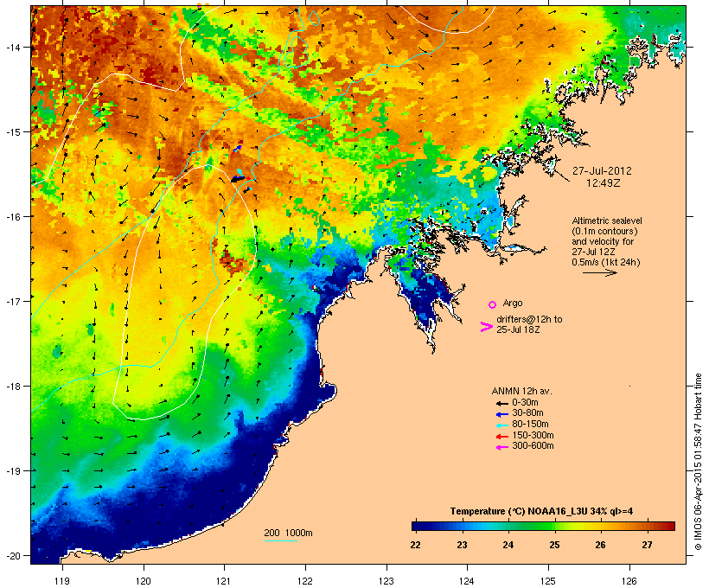Click the latitude axis label -17

click(x=13, y=301)
